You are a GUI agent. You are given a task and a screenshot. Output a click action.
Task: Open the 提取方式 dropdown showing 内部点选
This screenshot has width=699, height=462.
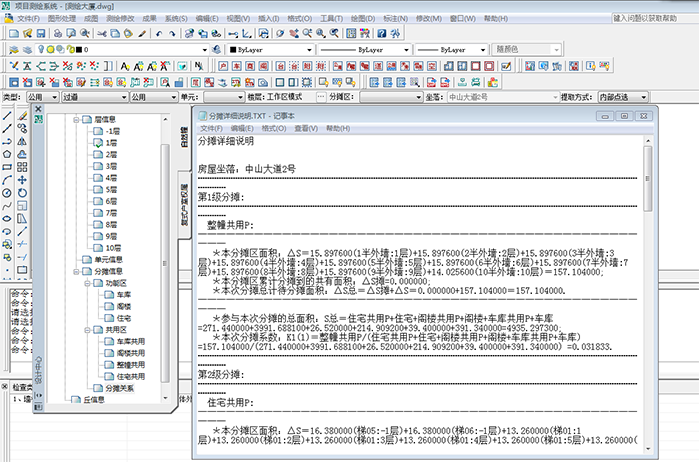623,97
